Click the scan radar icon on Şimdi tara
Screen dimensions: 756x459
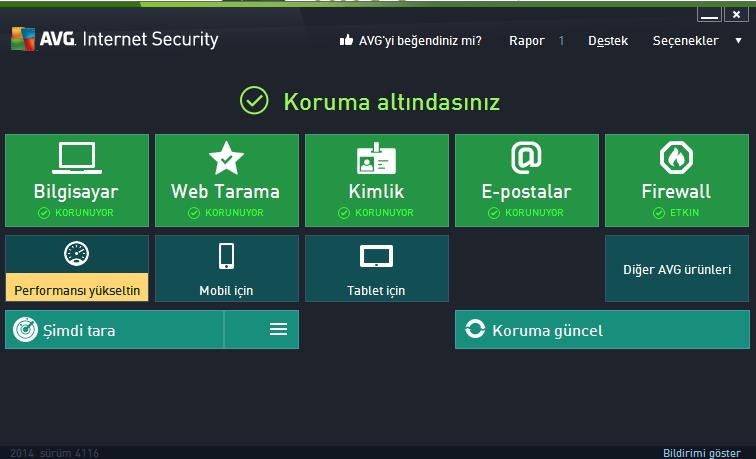click(25, 330)
